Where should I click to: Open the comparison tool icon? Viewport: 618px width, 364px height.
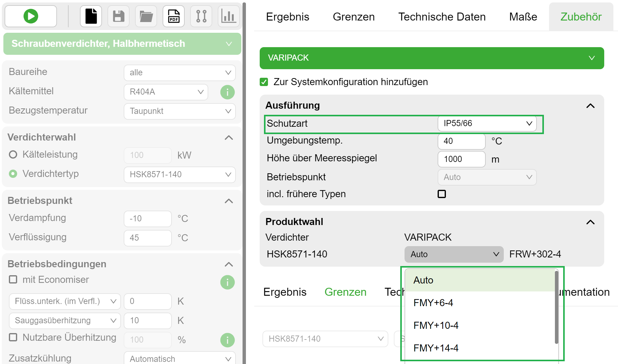201,16
